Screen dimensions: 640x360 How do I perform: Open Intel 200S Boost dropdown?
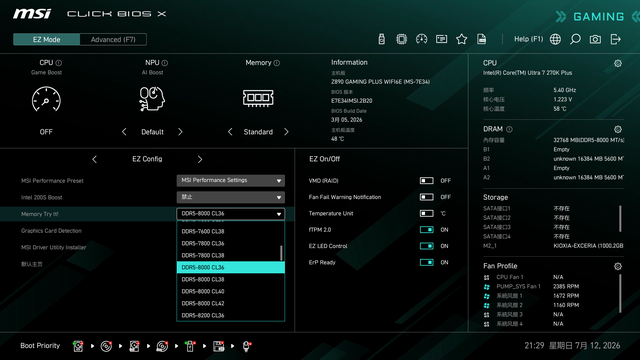231,197
